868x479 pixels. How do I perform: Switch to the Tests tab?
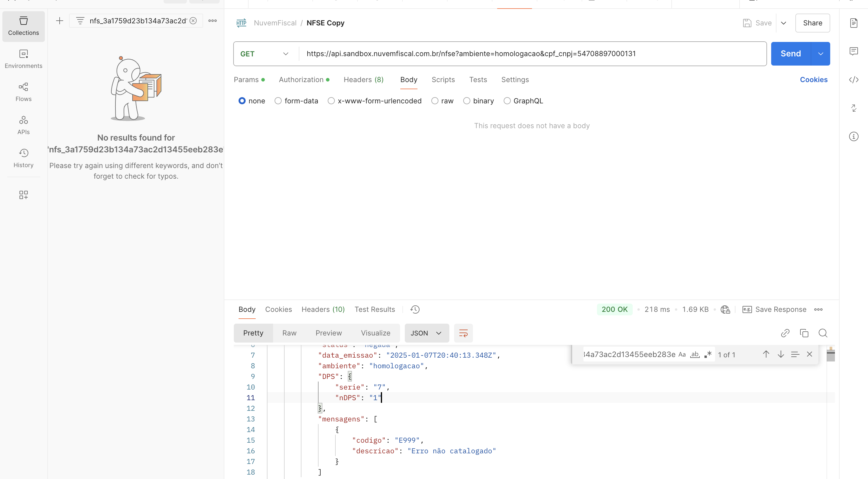(x=478, y=79)
